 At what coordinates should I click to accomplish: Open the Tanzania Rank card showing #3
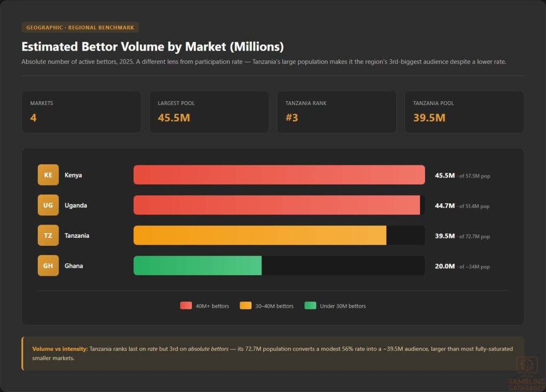[x=336, y=112]
